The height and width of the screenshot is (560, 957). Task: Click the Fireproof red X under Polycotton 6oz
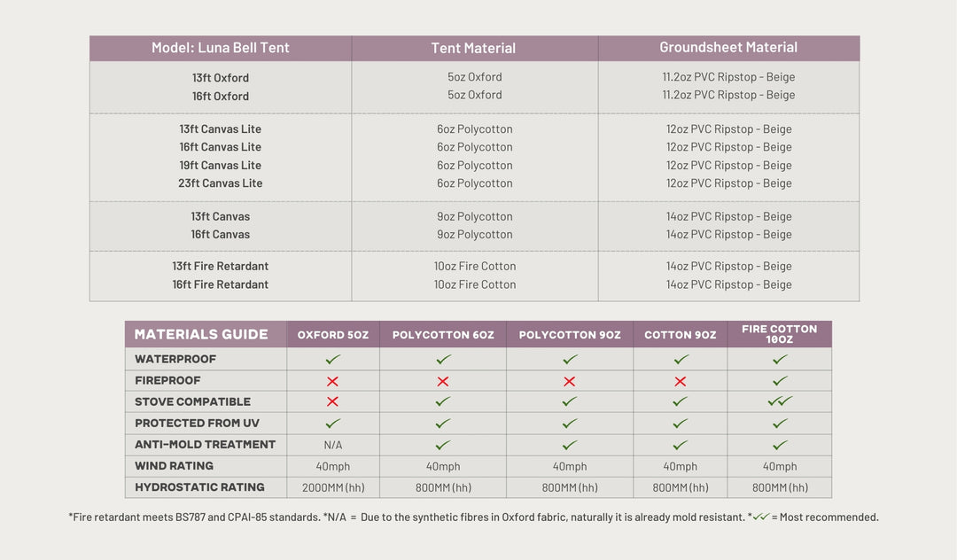(443, 381)
